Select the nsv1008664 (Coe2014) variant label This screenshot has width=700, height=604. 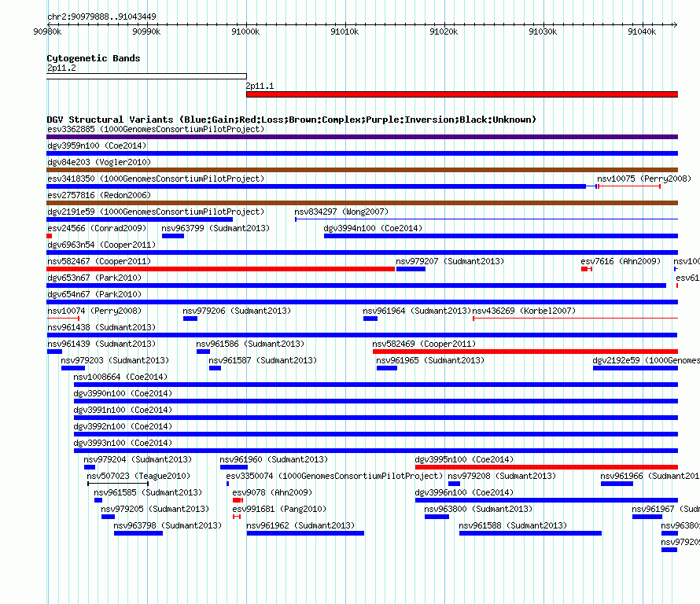120,377
